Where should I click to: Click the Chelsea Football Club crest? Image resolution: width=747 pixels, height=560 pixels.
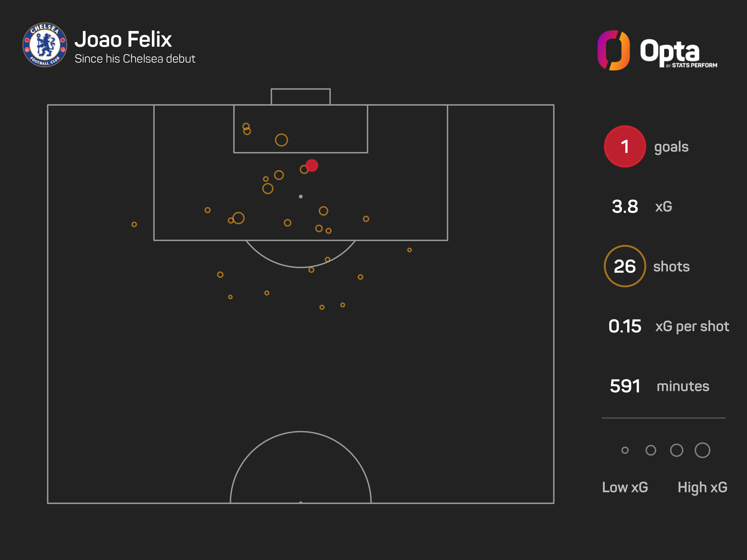pyautogui.click(x=45, y=45)
